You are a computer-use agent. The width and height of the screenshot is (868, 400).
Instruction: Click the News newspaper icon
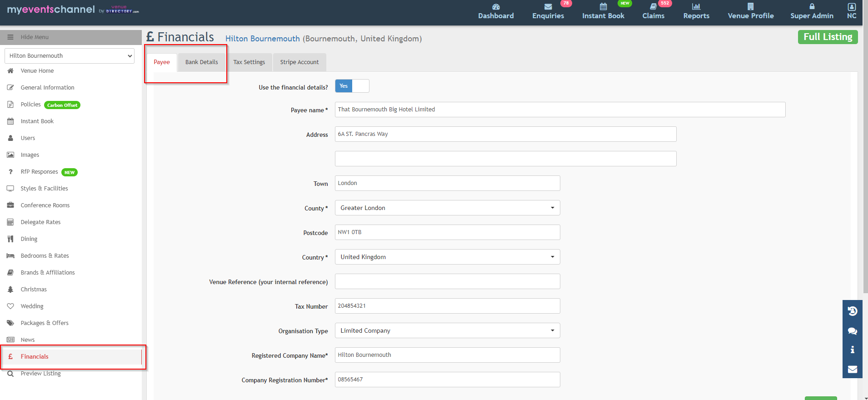click(x=10, y=340)
